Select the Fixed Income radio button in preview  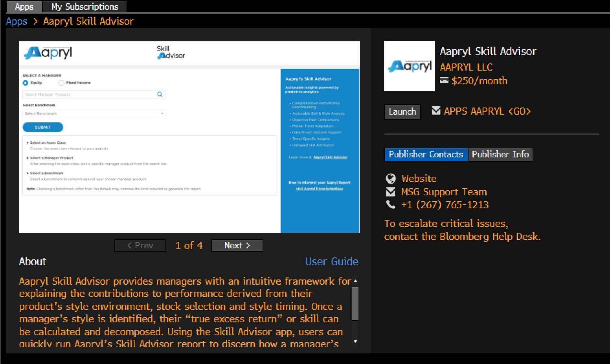pyautogui.click(x=62, y=83)
